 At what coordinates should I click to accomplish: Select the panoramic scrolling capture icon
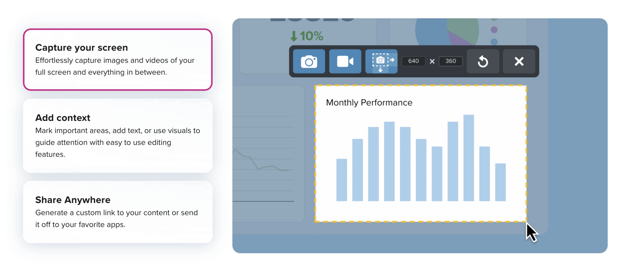(381, 61)
